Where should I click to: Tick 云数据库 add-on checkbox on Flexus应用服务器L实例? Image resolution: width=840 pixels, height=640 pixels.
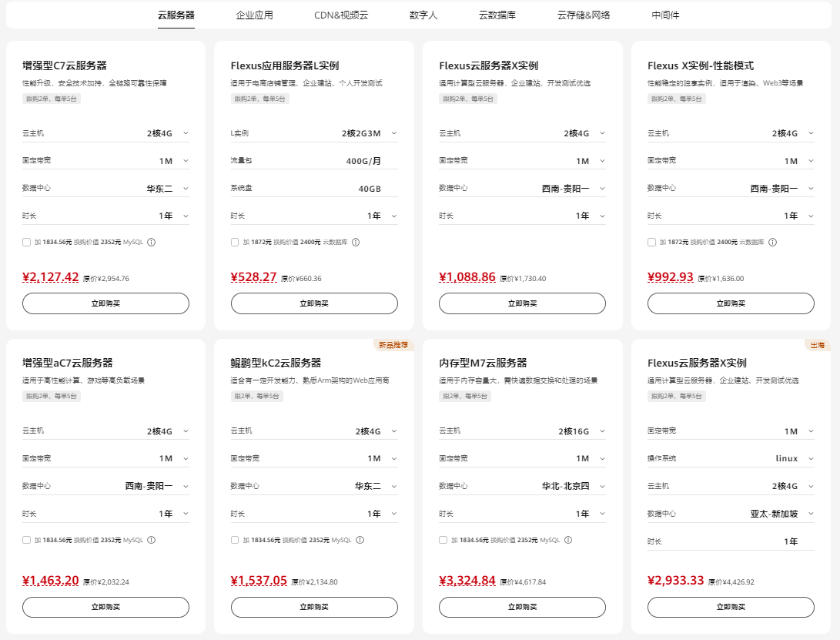(235, 243)
